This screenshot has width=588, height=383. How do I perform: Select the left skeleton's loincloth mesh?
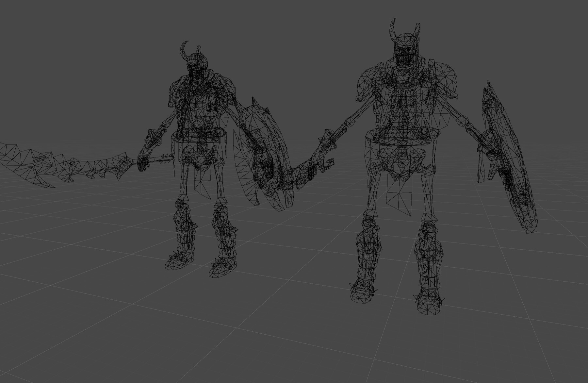pos(203,183)
